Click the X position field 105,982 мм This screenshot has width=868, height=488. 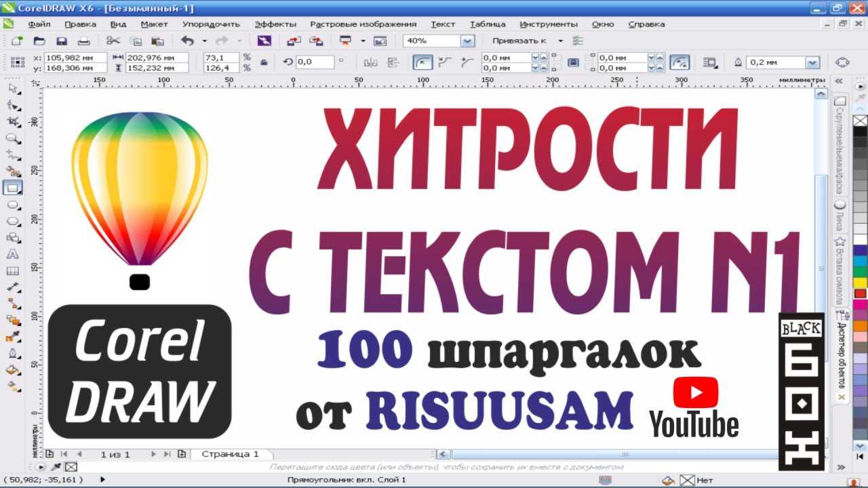click(x=75, y=58)
